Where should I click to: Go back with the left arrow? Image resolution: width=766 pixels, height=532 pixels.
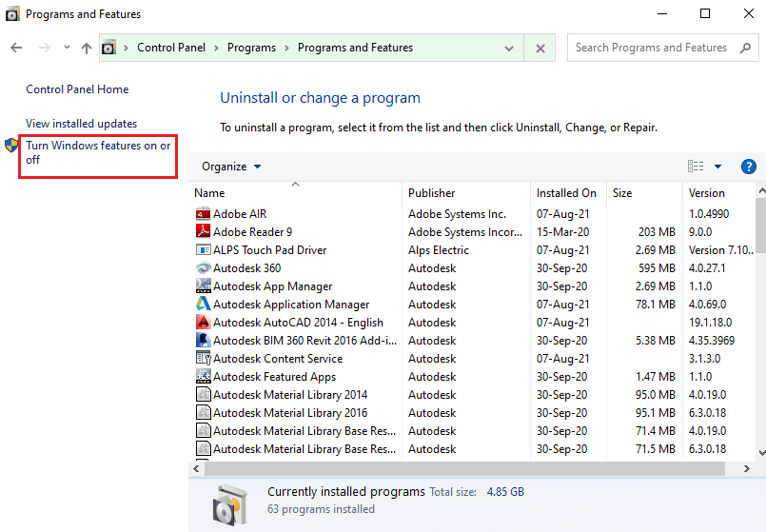16,48
